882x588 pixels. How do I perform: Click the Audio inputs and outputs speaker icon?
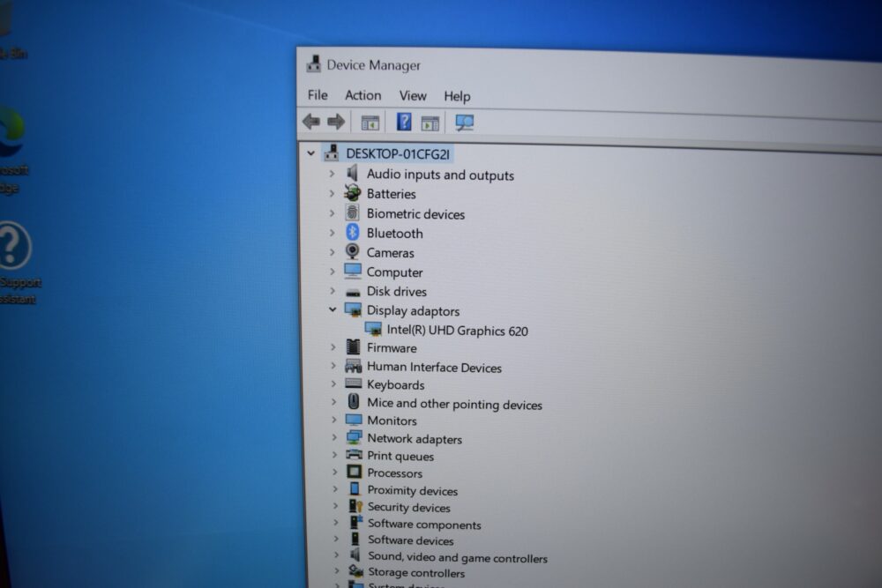point(353,173)
